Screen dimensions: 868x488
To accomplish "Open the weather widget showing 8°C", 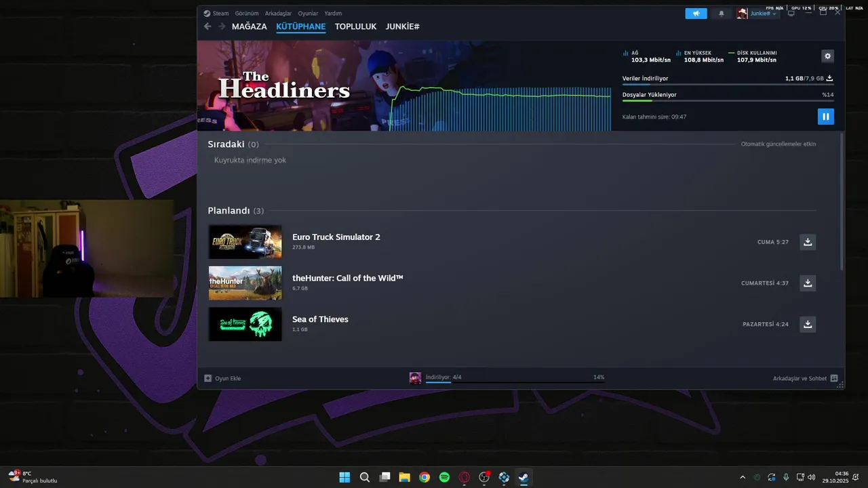I will coord(33,477).
